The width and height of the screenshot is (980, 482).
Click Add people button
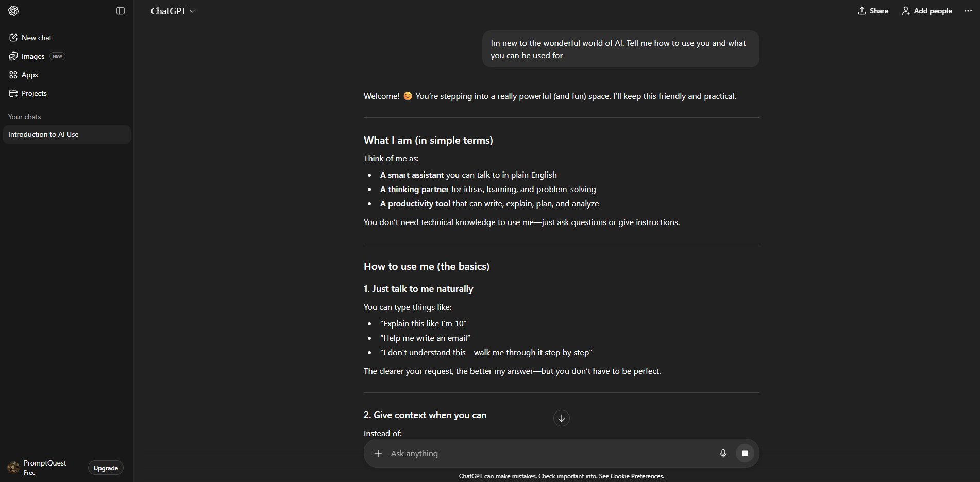click(x=927, y=11)
